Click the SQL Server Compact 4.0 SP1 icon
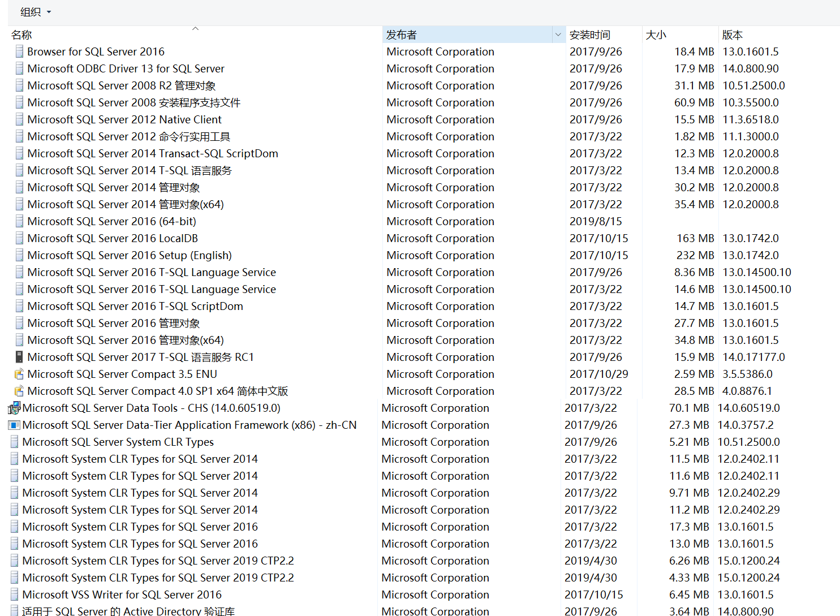Image resolution: width=840 pixels, height=616 pixels. (x=19, y=391)
